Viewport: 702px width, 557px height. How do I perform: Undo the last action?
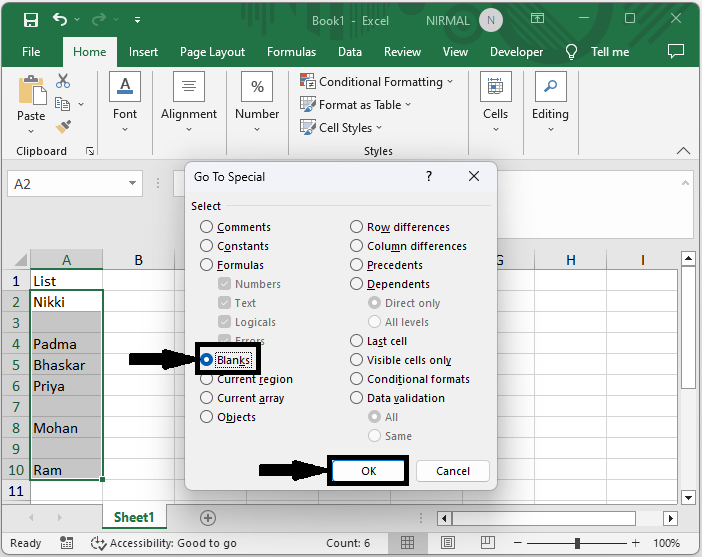pos(60,19)
